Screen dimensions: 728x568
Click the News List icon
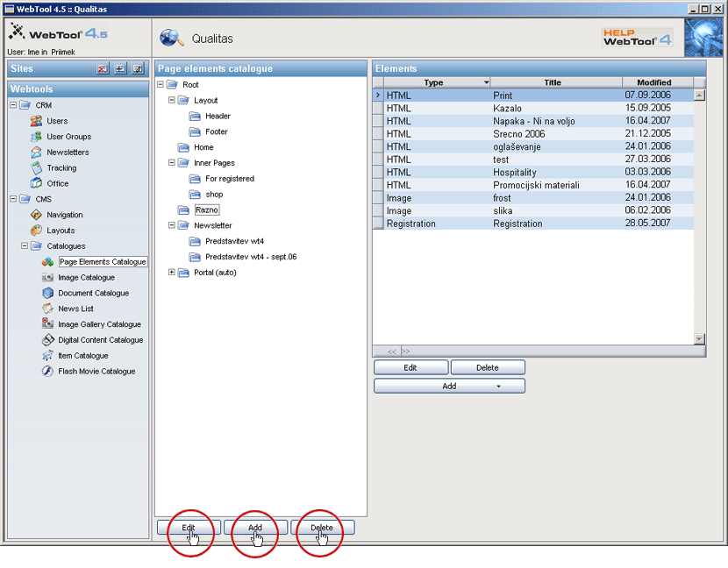coord(48,309)
